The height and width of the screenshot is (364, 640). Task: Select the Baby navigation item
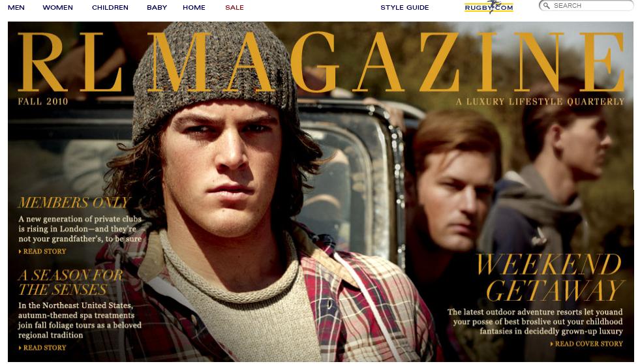[x=157, y=7]
